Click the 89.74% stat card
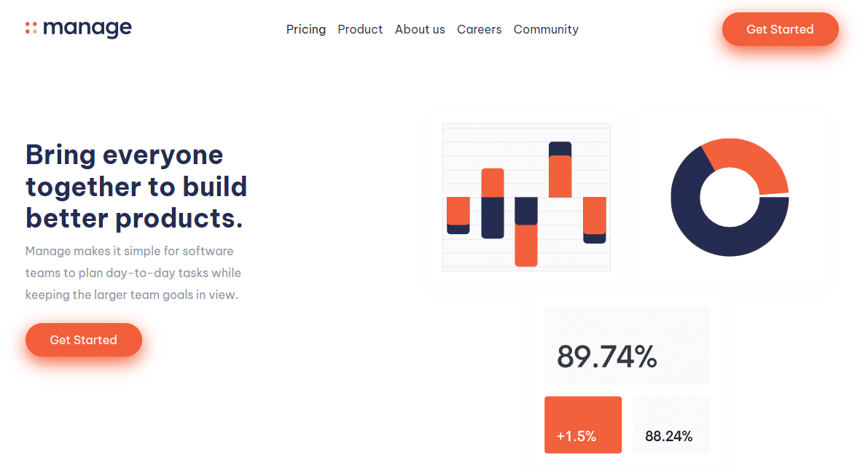Image resolution: width=868 pixels, height=466 pixels. click(627, 345)
